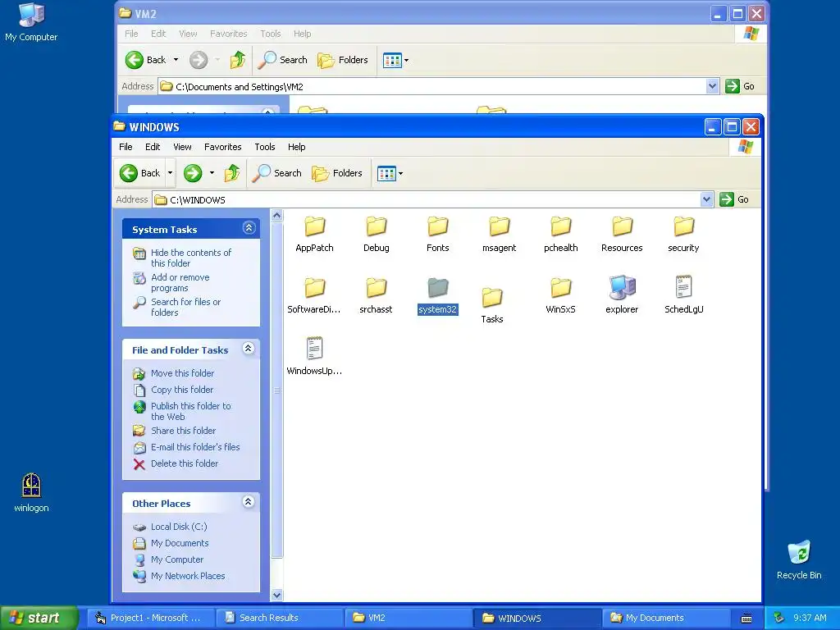The width and height of the screenshot is (840, 630).
Task: Click Go next to C:\WINDOWS address
Action: (x=735, y=199)
